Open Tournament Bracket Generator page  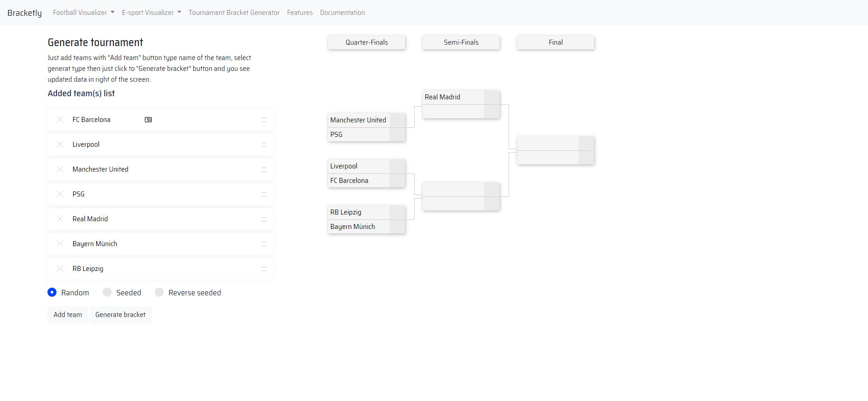pyautogui.click(x=234, y=13)
